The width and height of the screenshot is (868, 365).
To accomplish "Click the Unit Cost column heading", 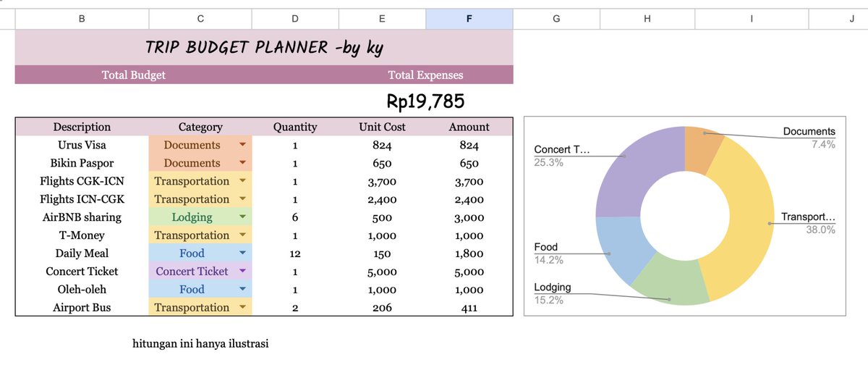I will [x=382, y=127].
